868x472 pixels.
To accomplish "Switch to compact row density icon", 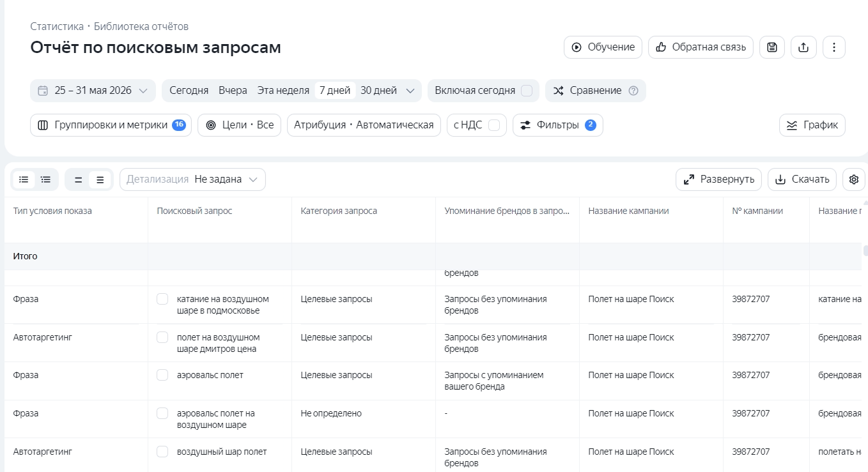I will point(78,179).
